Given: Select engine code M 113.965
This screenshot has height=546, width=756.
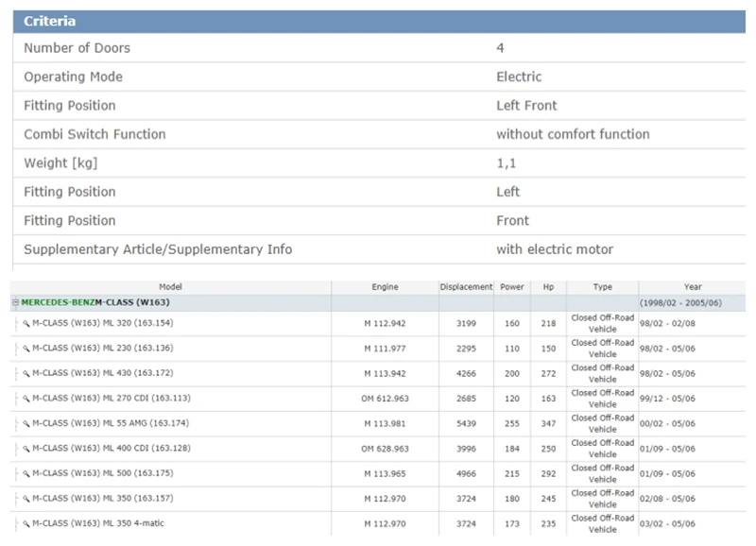Looking at the screenshot, I should tap(385, 473).
